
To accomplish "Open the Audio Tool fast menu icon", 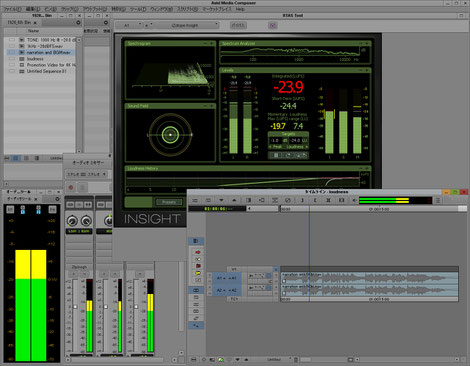I will (x=57, y=199).
